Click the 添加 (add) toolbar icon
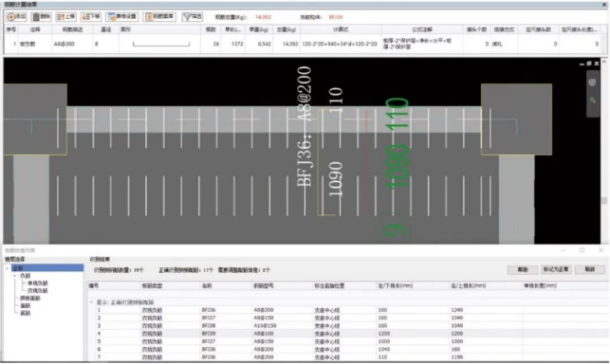The height and width of the screenshot is (364, 610). coord(16,17)
